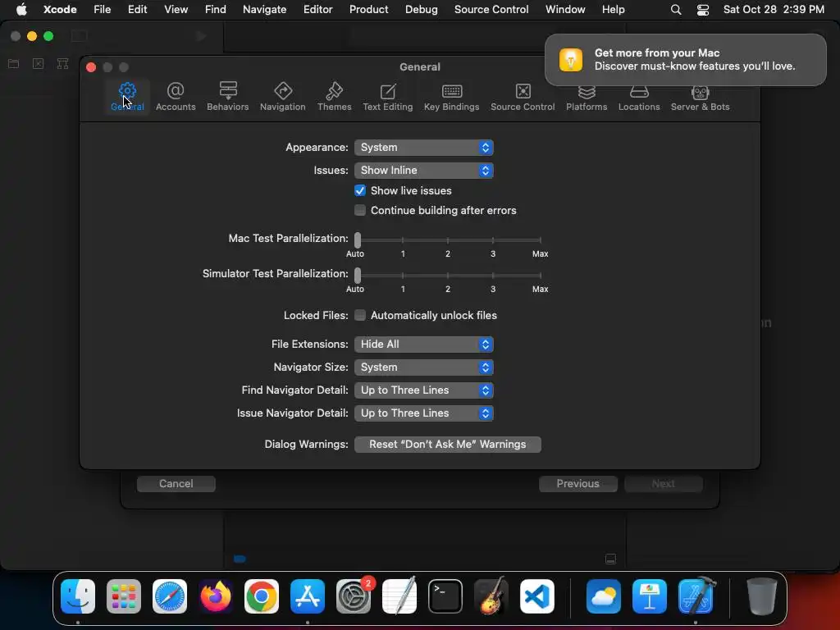
Task: Open Google Chrome in the Dock
Action: point(262,596)
